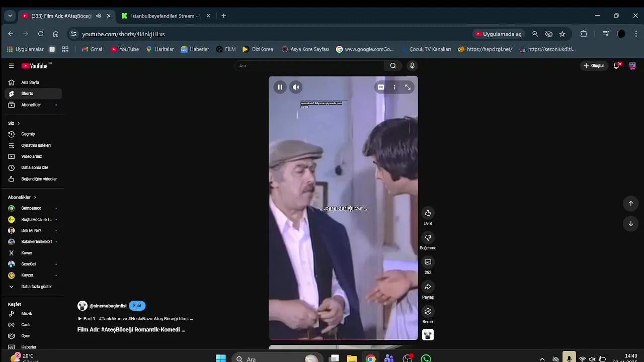Viewport: 644px width, 362px height.
Task: Open the Haberler bookmark
Action: tap(195, 49)
